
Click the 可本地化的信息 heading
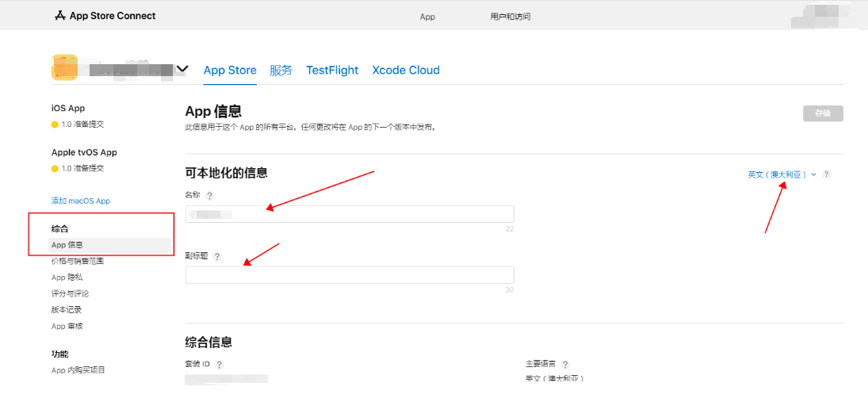227,173
